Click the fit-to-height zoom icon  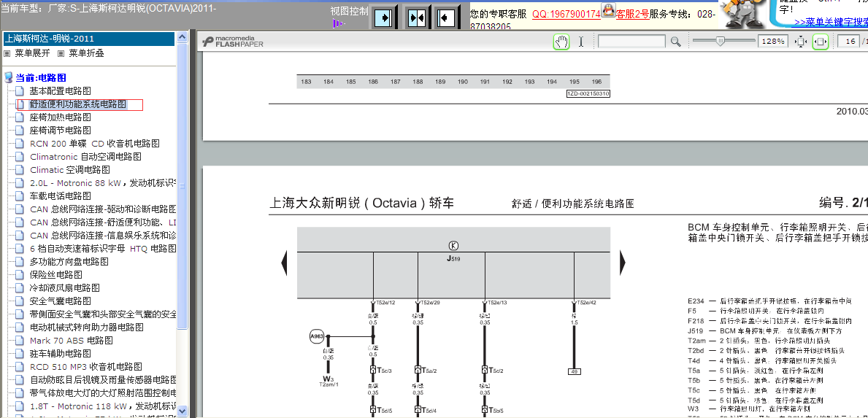pyautogui.click(x=801, y=42)
